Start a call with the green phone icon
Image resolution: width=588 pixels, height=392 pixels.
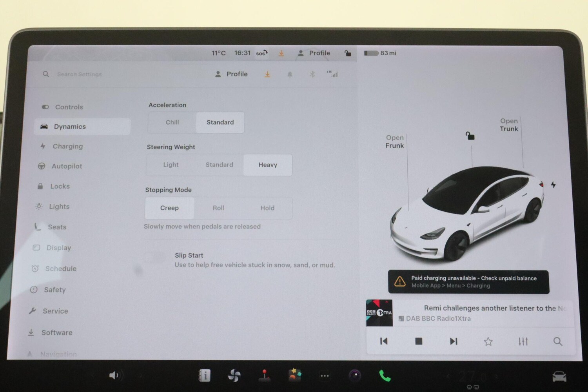click(385, 375)
